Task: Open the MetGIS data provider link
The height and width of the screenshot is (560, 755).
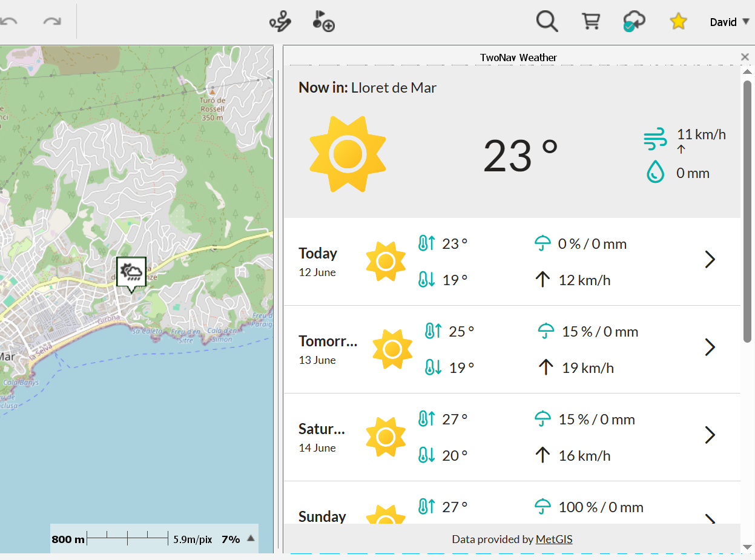Action: (554, 539)
